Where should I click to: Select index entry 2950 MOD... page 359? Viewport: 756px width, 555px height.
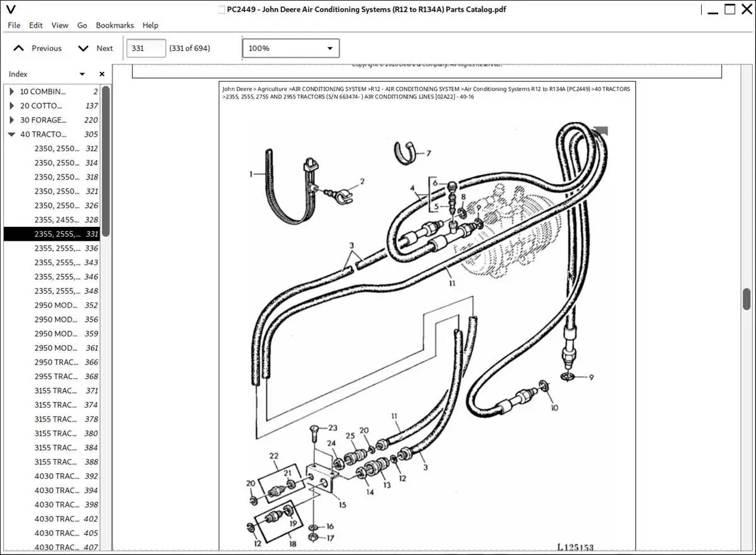pos(52,334)
